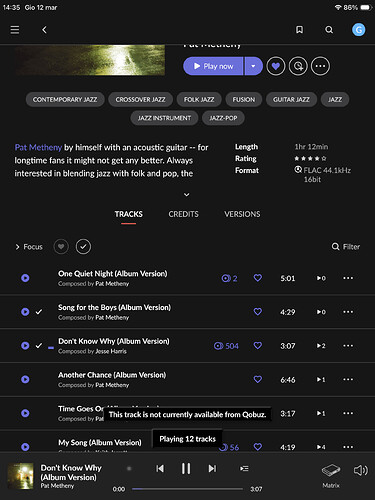
Task: Select the Contemporary Jazz genre tag
Action: click(65, 99)
